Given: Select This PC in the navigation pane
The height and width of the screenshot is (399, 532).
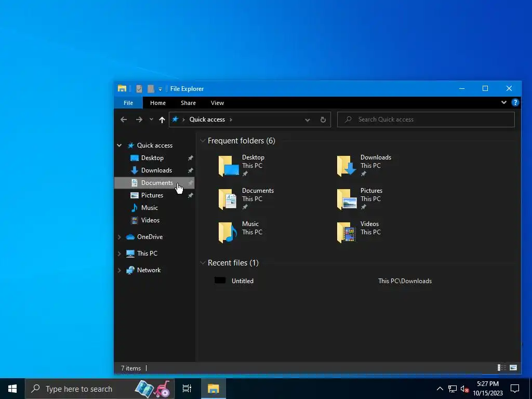Looking at the screenshot, I should tap(147, 254).
